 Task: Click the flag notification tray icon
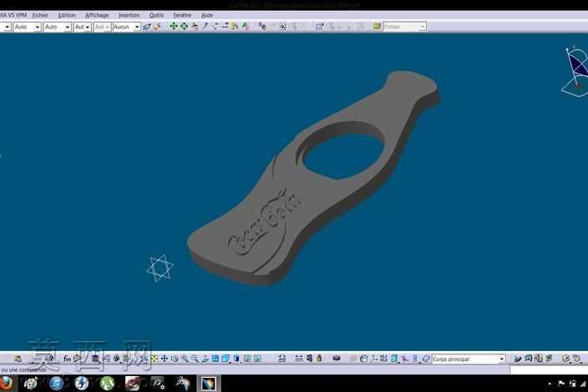(561, 384)
